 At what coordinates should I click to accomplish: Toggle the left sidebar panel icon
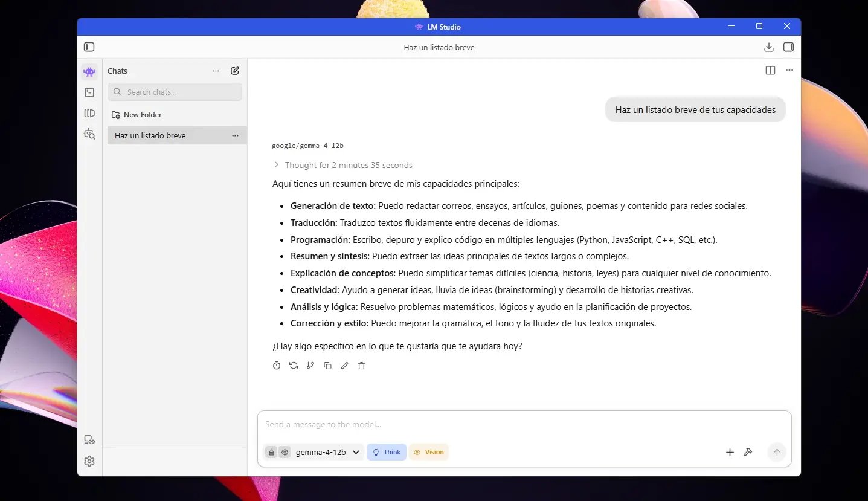coord(89,47)
